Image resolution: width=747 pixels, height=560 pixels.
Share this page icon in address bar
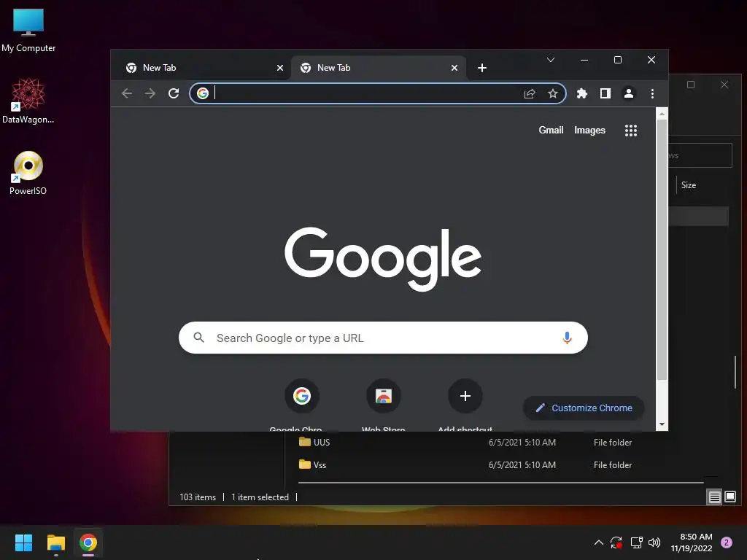pos(530,93)
